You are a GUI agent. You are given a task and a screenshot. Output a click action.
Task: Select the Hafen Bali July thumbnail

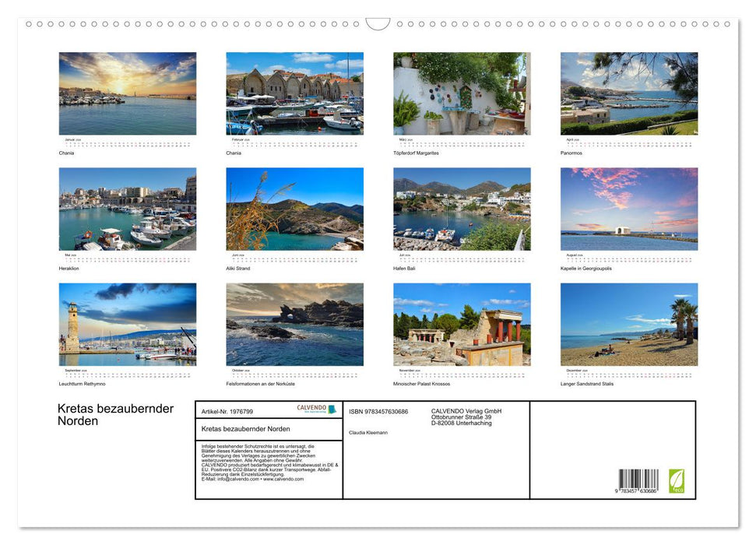pyautogui.click(x=461, y=209)
